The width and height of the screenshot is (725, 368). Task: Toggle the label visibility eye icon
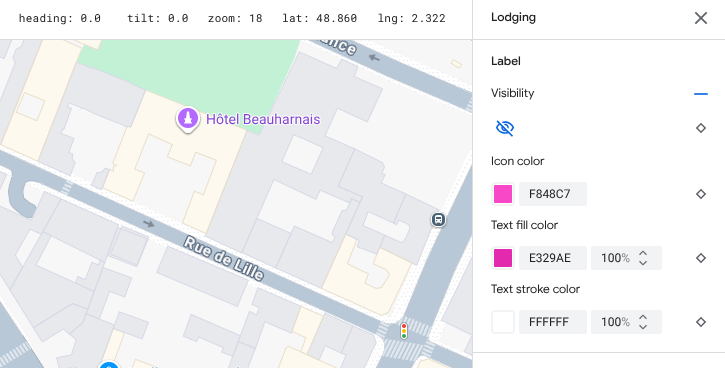pos(504,128)
